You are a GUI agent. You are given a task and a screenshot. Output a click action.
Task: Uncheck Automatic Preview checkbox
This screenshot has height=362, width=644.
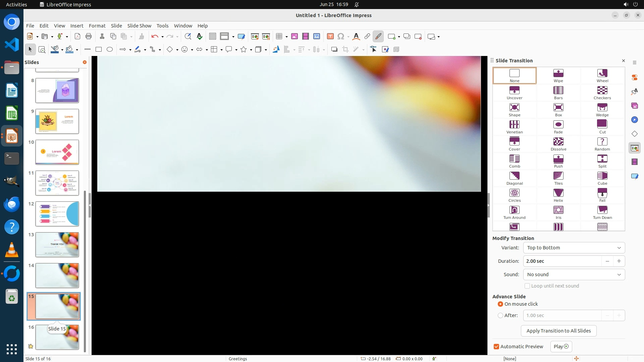tap(496, 347)
